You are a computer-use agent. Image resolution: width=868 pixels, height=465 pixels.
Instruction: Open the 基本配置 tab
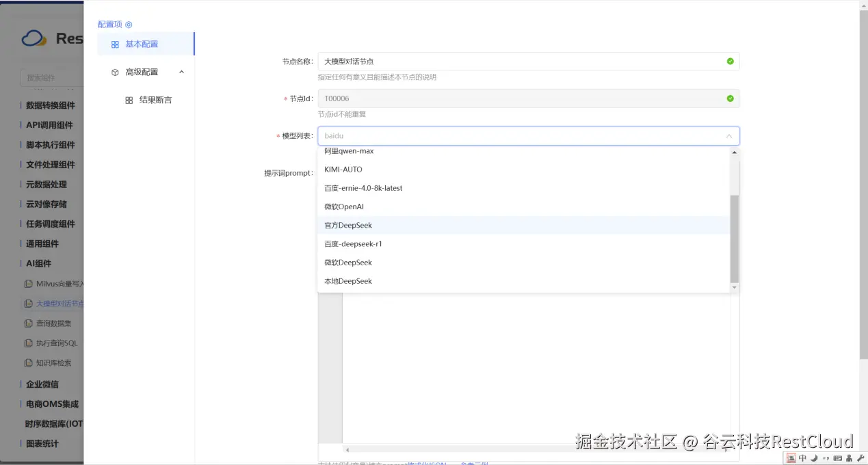click(x=146, y=44)
